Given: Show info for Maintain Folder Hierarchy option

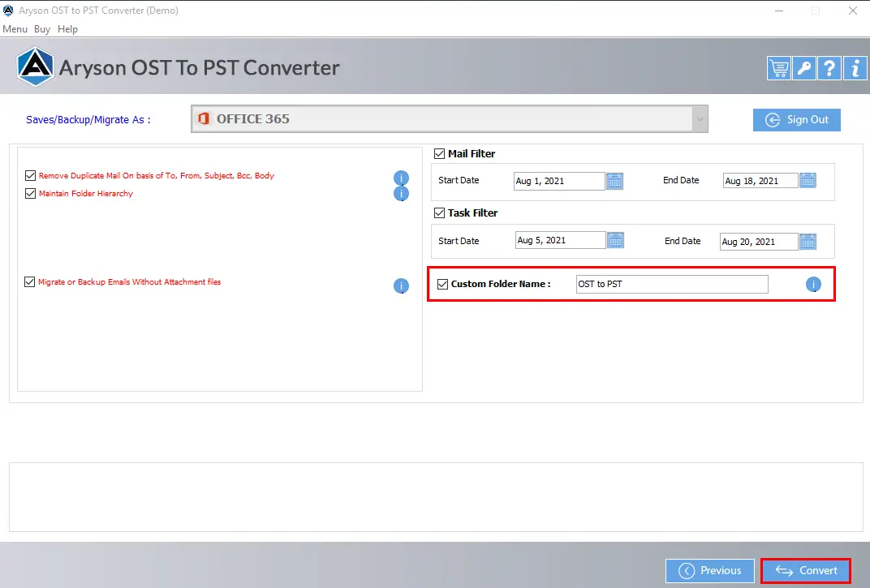Looking at the screenshot, I should tap(401, 194).
